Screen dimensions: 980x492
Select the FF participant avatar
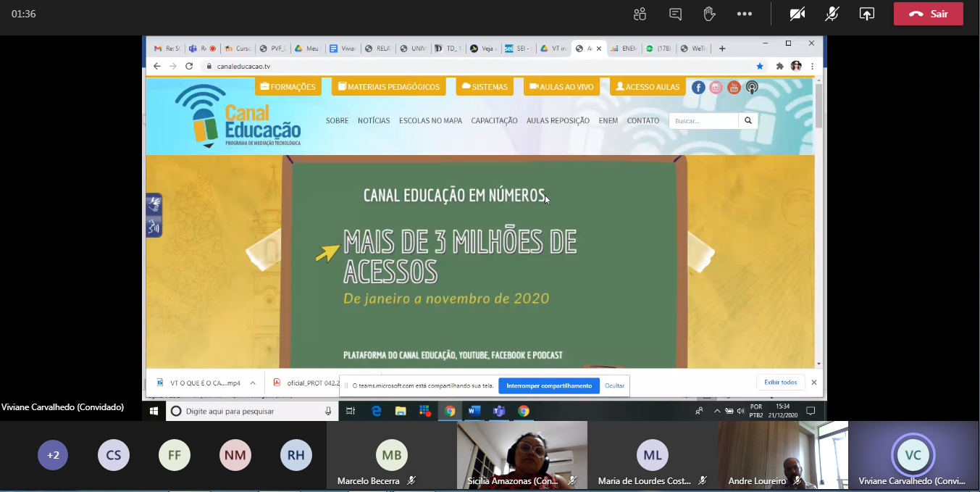click(x=175, y=456)
